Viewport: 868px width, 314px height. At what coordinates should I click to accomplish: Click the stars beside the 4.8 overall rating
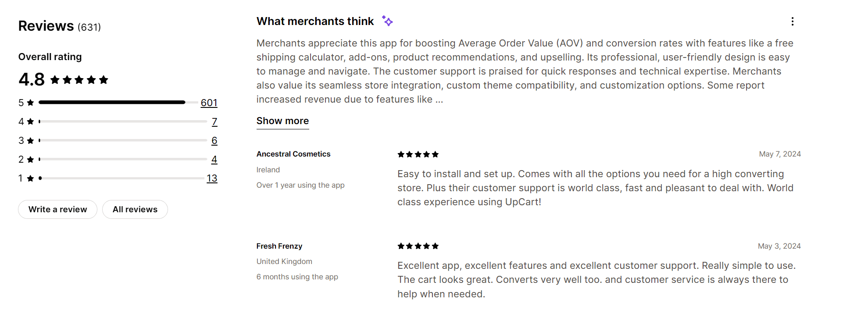[x=79, y=79]
